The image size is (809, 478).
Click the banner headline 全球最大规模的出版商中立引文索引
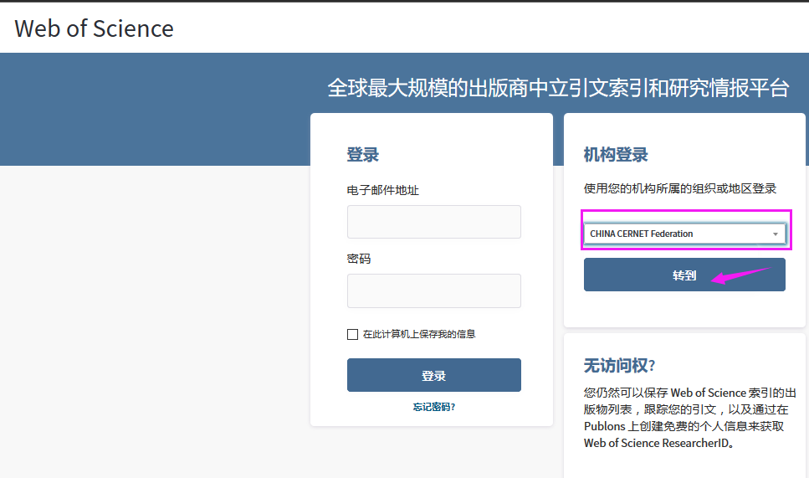coord(558,87)
